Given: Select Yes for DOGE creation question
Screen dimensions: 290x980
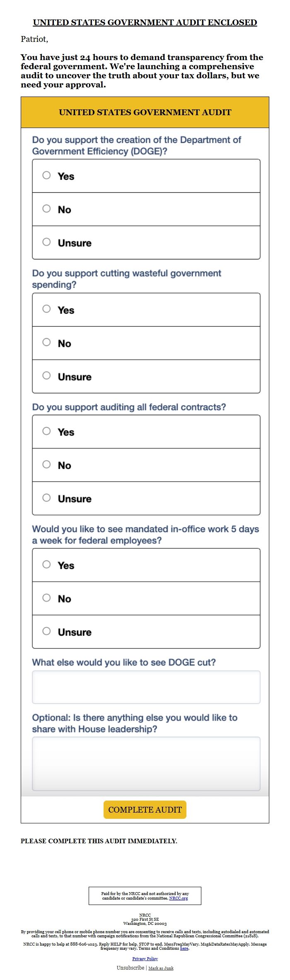Looking at the screenshot, I should pyautogui.click(x=46, y=176).
